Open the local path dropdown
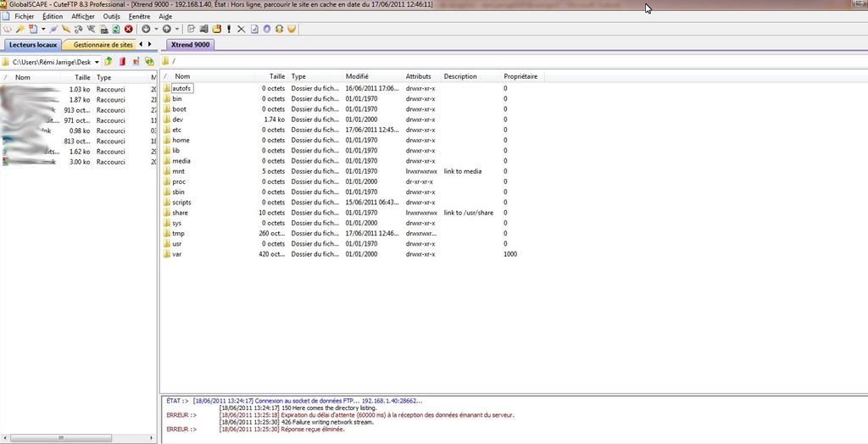The height and width of the screenshot is (444, 868). click(x=97, y=62)
